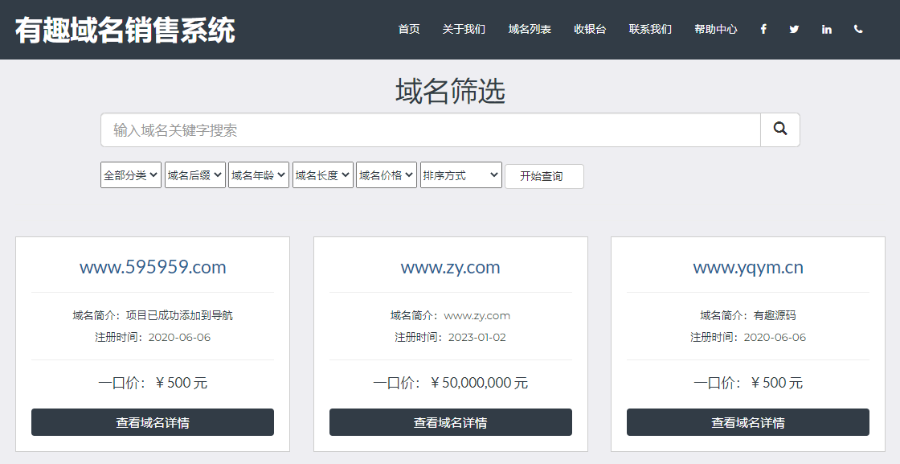Click 域名简介：项目已成功添加到导航 text
Viewport: 900px width, 464px height.
coord(153,315)
